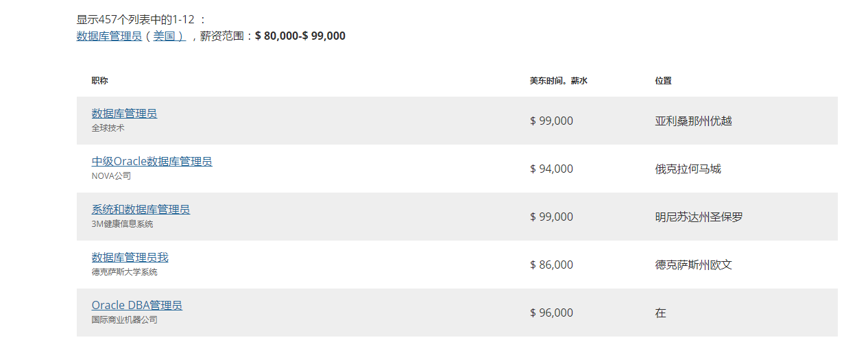Click the 明尼苏达州圣保罗 location cell
The width and height of the screenshot is (868, 342).
coord(699,217)
